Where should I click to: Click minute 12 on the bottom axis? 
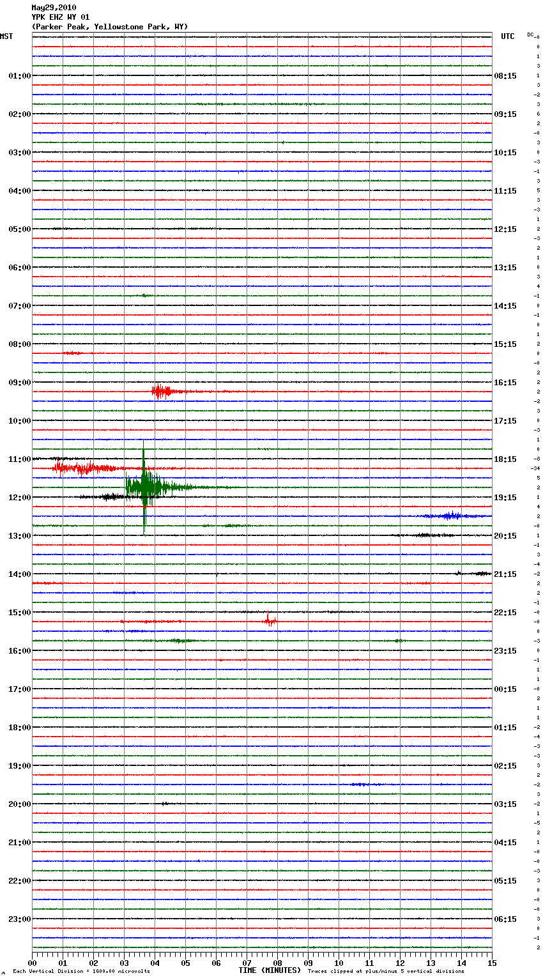(x=400, y=963)
